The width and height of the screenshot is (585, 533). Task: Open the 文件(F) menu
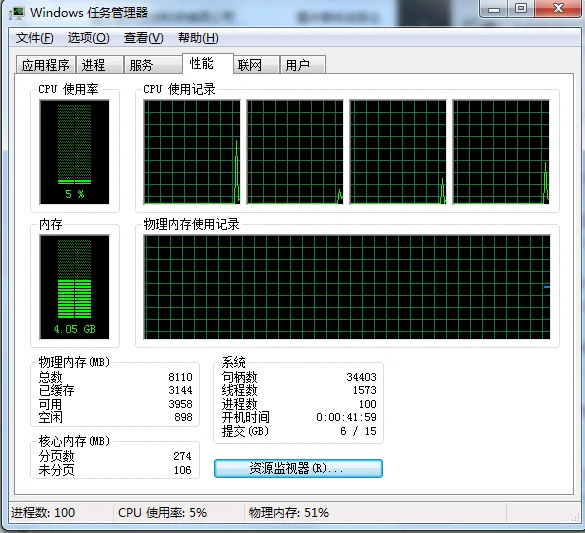34,38
